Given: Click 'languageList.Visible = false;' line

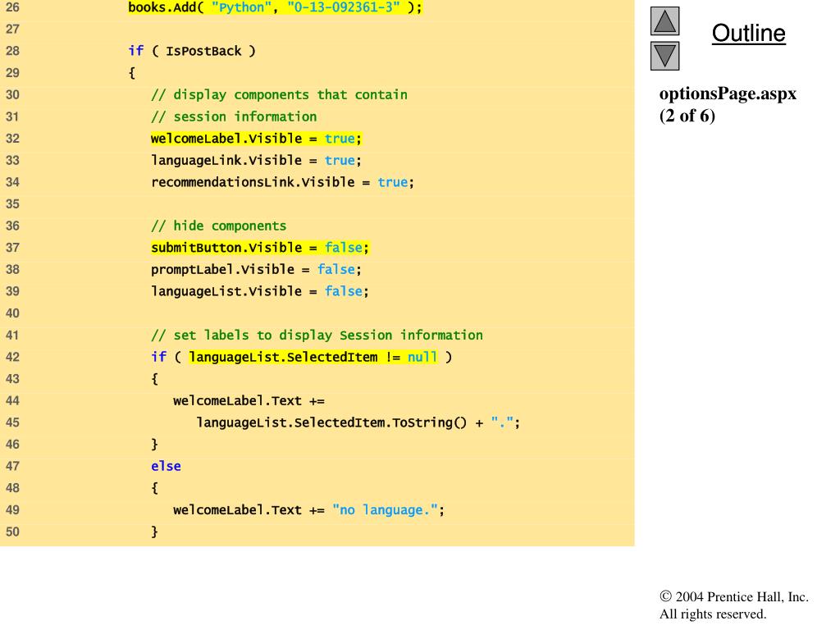Looking at the screenshot, I should pyautogui.click(x=260, y=291).
